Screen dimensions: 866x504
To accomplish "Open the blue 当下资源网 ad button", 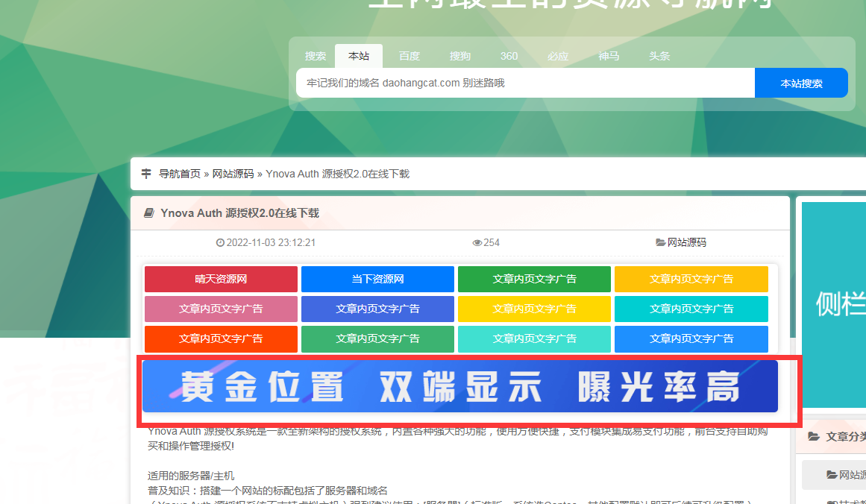I will point(377,279).
